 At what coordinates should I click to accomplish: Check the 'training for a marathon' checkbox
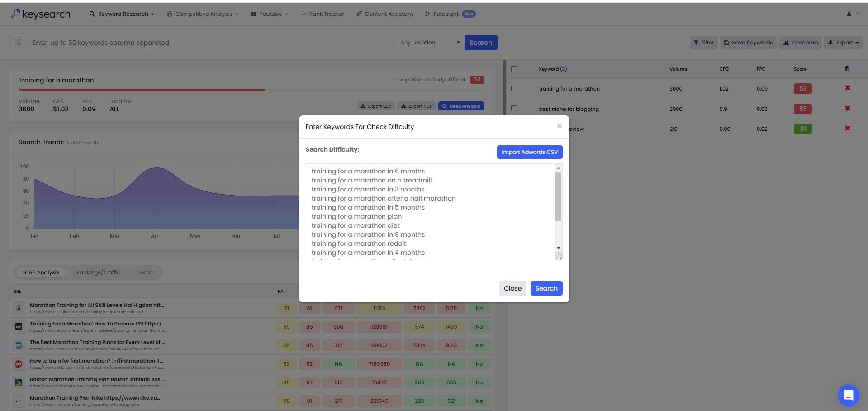tap(514, 88)
